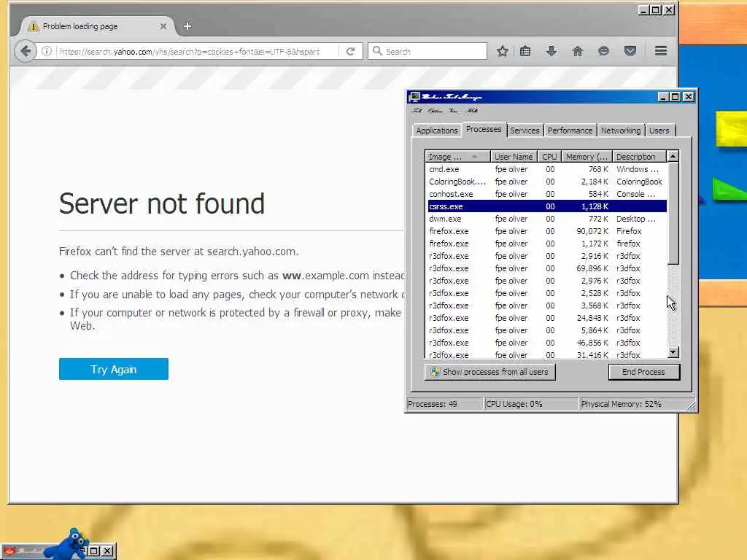Select the csrss.exe process row
Viewport: 747px width, 560px height.
[546, 206]
